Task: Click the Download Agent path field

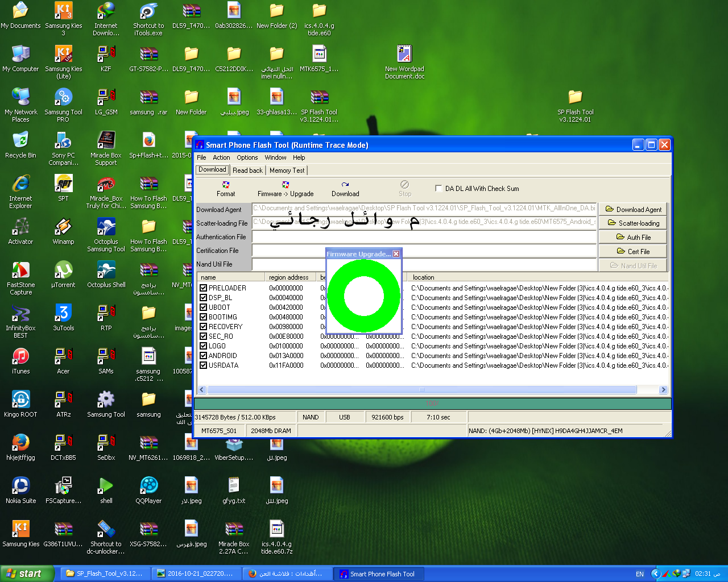Action: pos(424,209)
